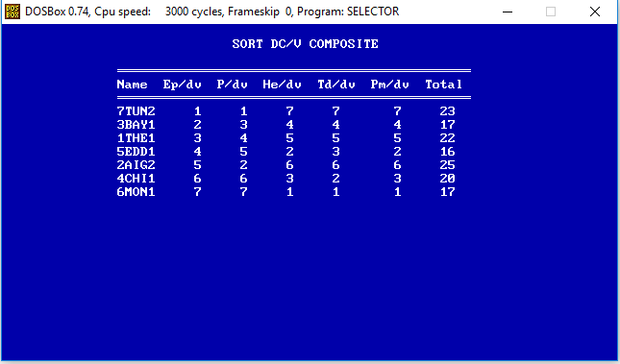Click the Total column header

coord(444,85)
